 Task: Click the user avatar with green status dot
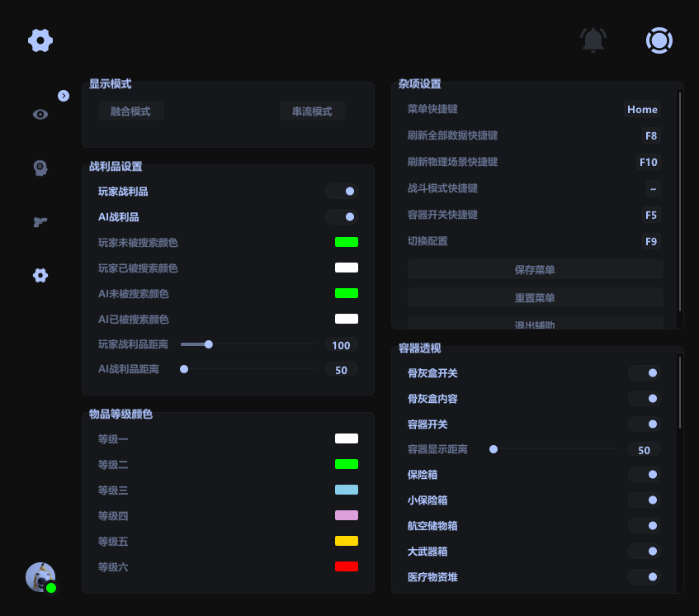tap(40, 577)
